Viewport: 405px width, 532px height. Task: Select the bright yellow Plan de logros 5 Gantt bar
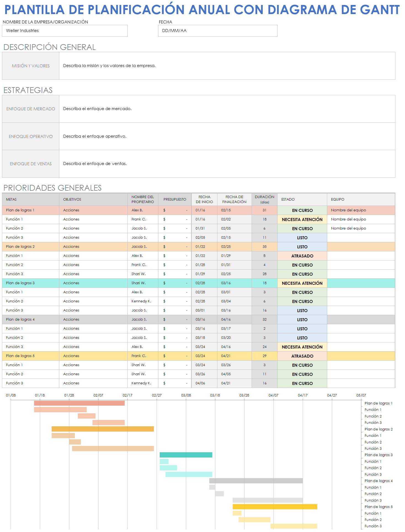pyautogui.click(x=275, y=507)
